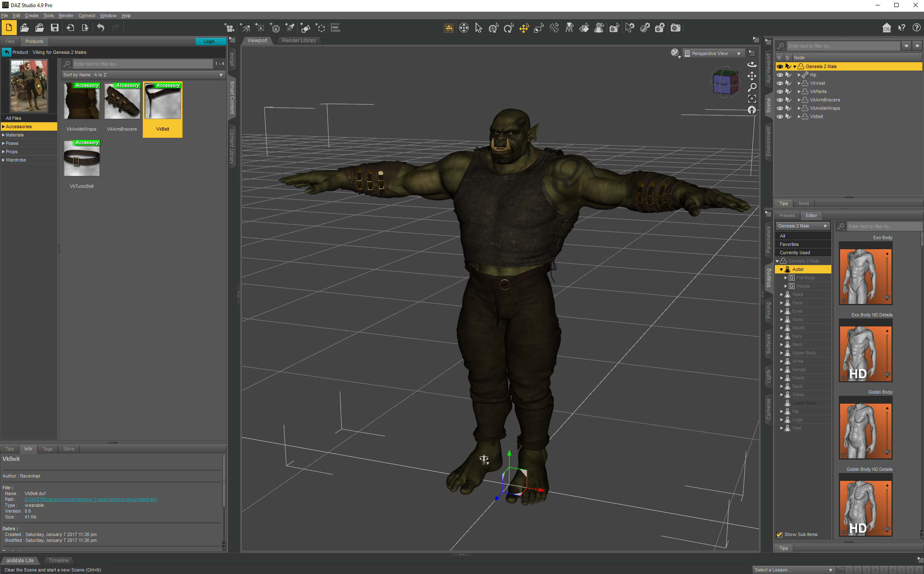Collapse the Actor group in Shaping
Viewport: 924px width, 574px height.
pyautogui.click(x=781, y=269)
